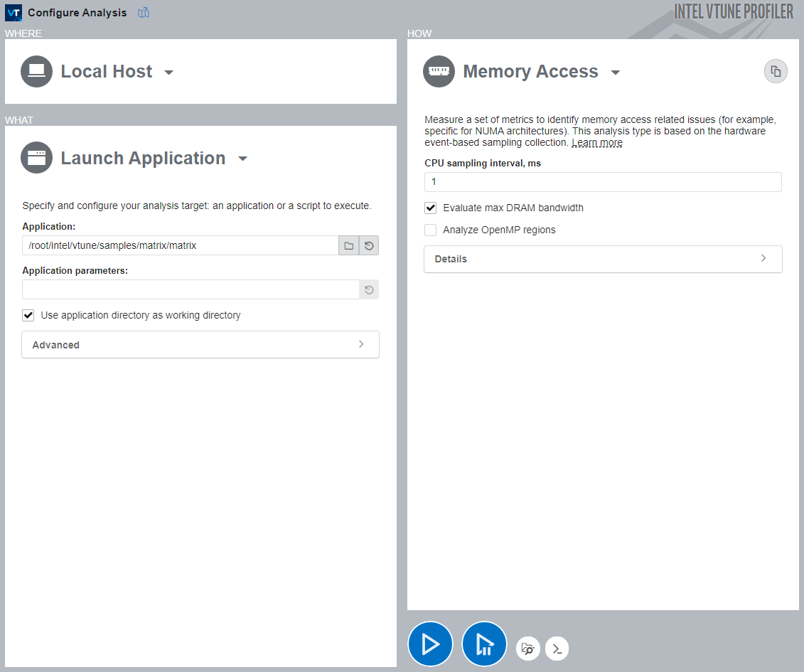Uncheck Use application directory as working directory
This screenshot has height=672, width=804.
coord(28,316)
